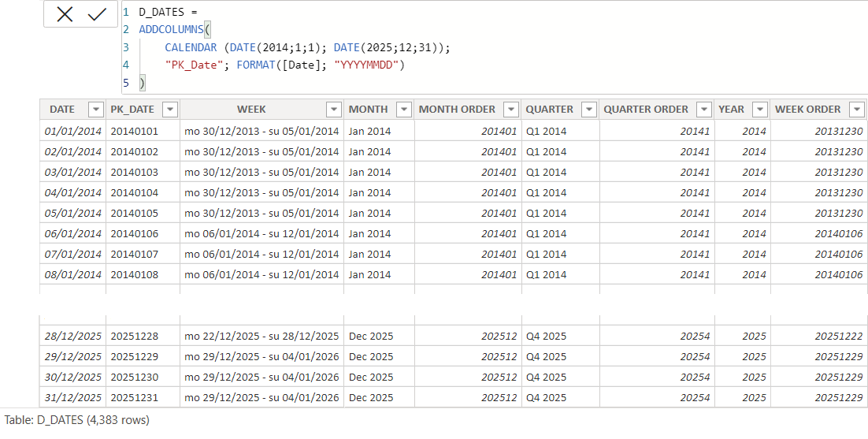Select Q4 2025 cell in row 30/12/2025
This screenshot has height=439, width=868.
pos(560,377)
